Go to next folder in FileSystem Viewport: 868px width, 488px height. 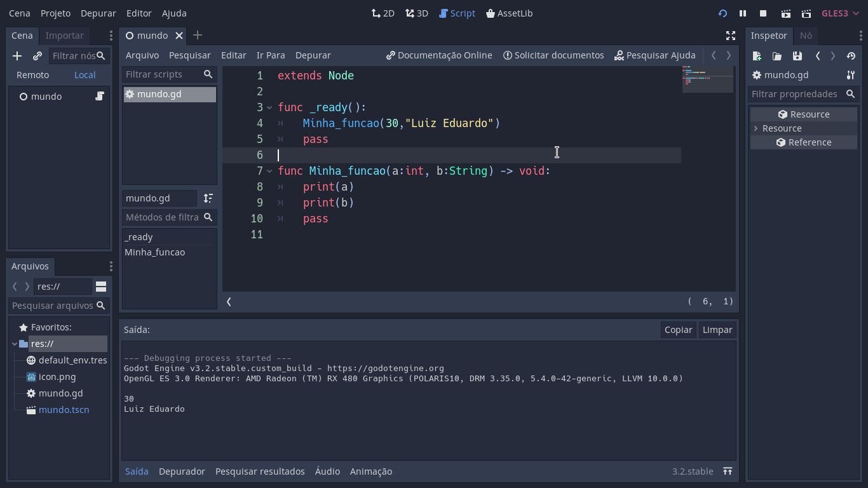coord(27,287)
